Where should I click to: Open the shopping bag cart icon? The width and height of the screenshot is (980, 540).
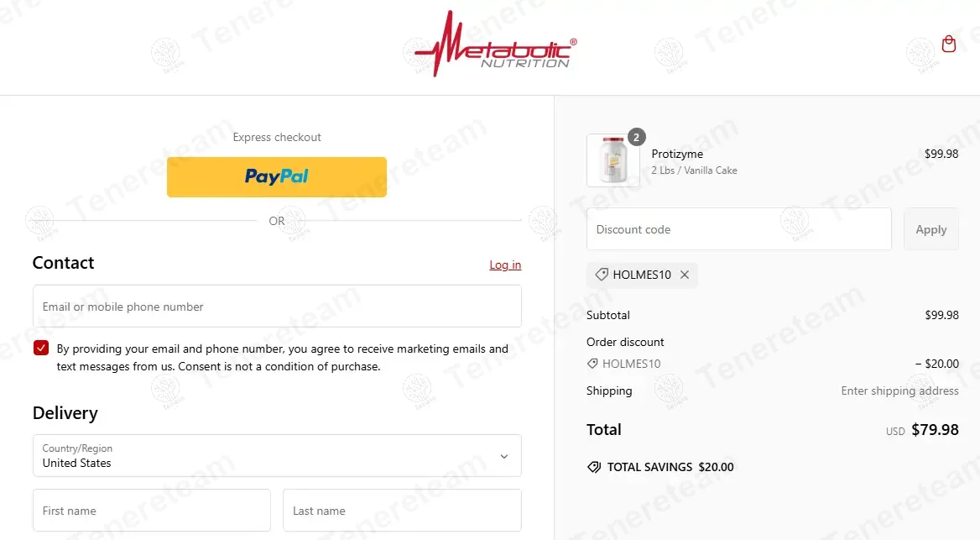coord(949,45)
